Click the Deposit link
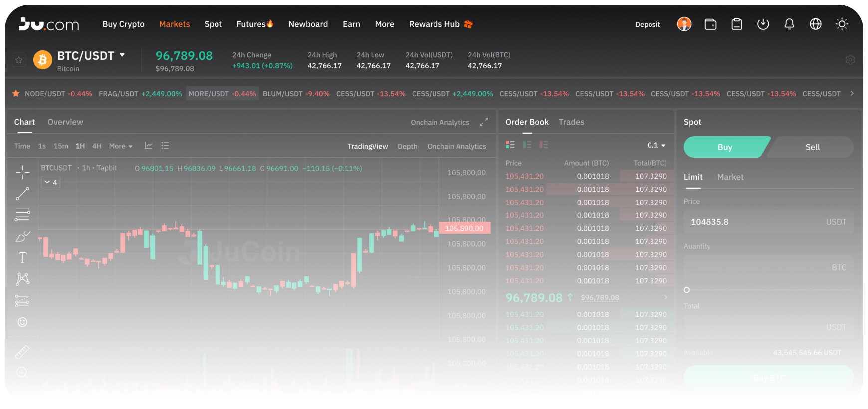The height and width of the screenshot is (409, 868). 648,24
